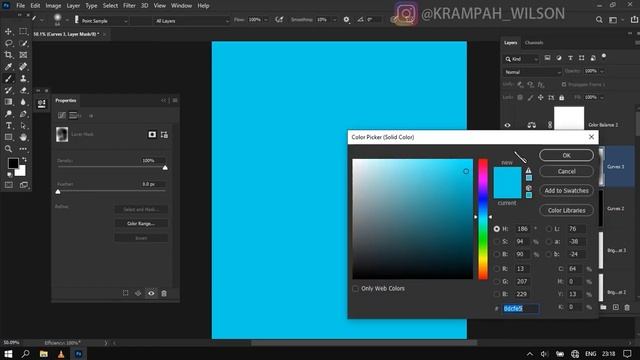Select the Clone Stamp tool
Image resolution: width=640 pixels, height=360 pixels.
coord(23,78)
